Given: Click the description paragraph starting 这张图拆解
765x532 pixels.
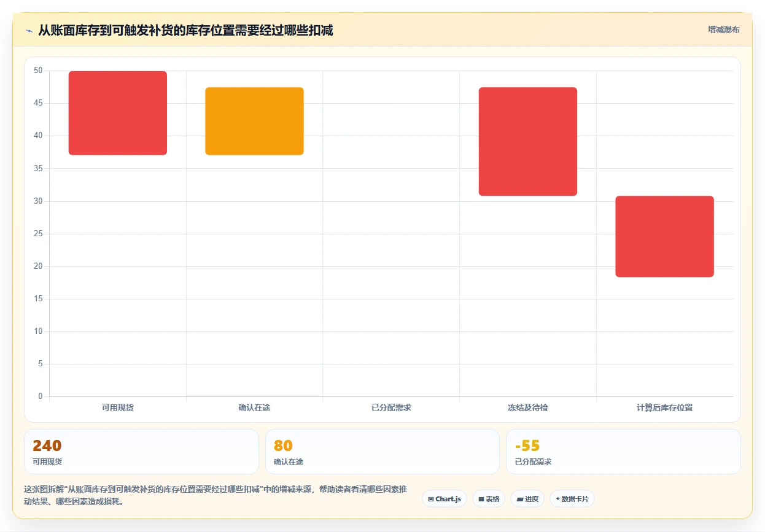Looking at the screenshot, I should [215, 495].
